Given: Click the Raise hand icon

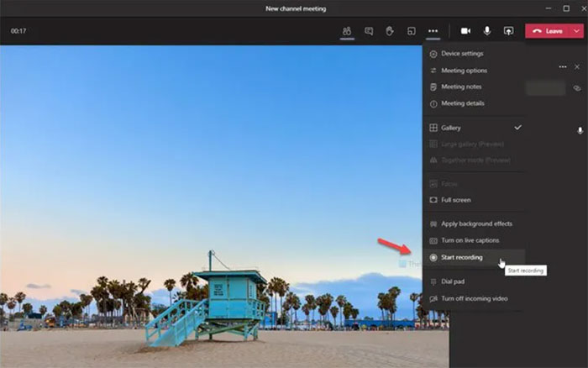Looking at the screenshot, I should 390,31.
